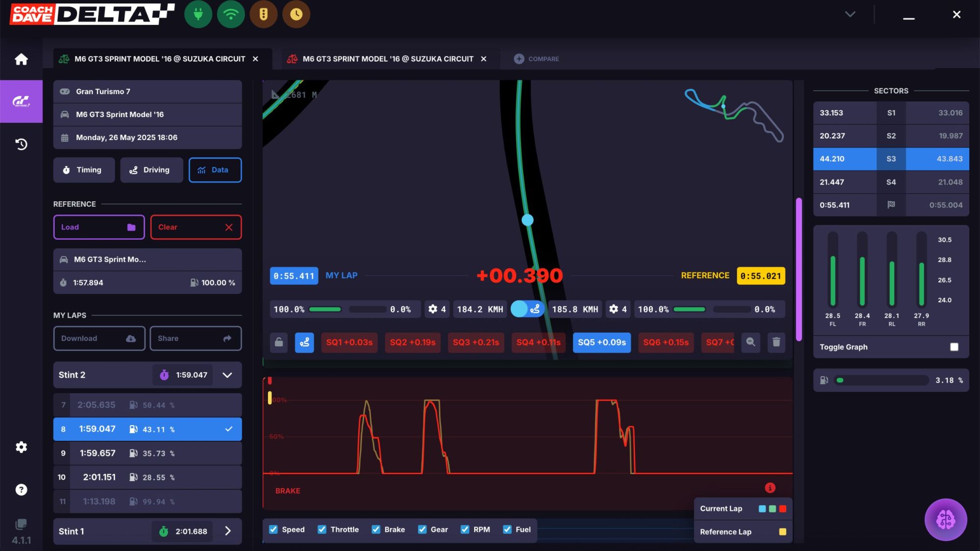
Task: Open the Timing view tab
Action: pyautogui.click(x=84, y=170)
